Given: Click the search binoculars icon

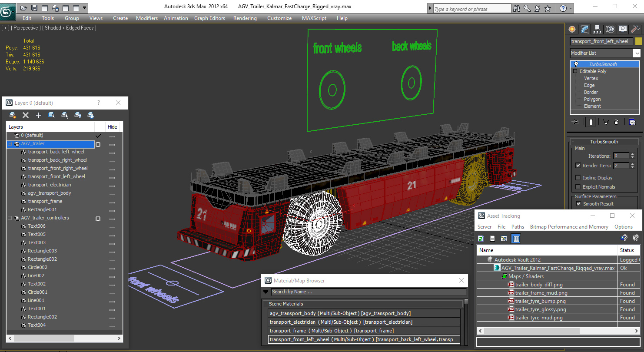Looking at the screenshot, I should [517, 8].
